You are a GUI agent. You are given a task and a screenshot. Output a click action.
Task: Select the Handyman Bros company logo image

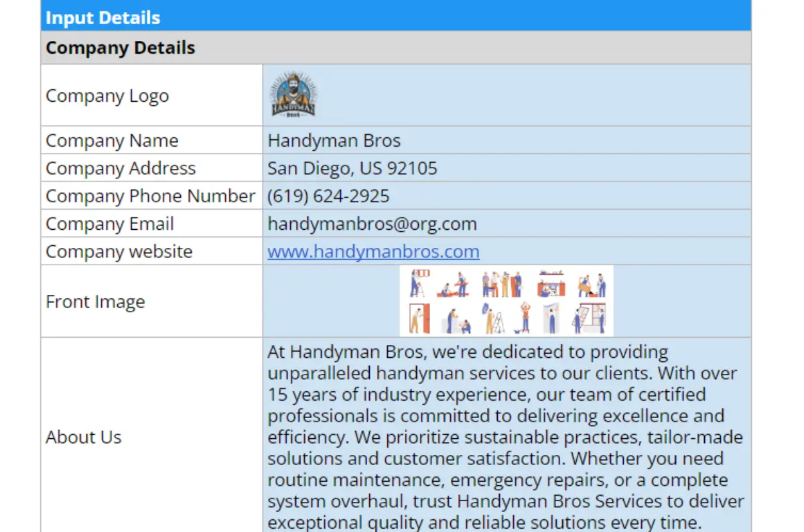(293, 94)
